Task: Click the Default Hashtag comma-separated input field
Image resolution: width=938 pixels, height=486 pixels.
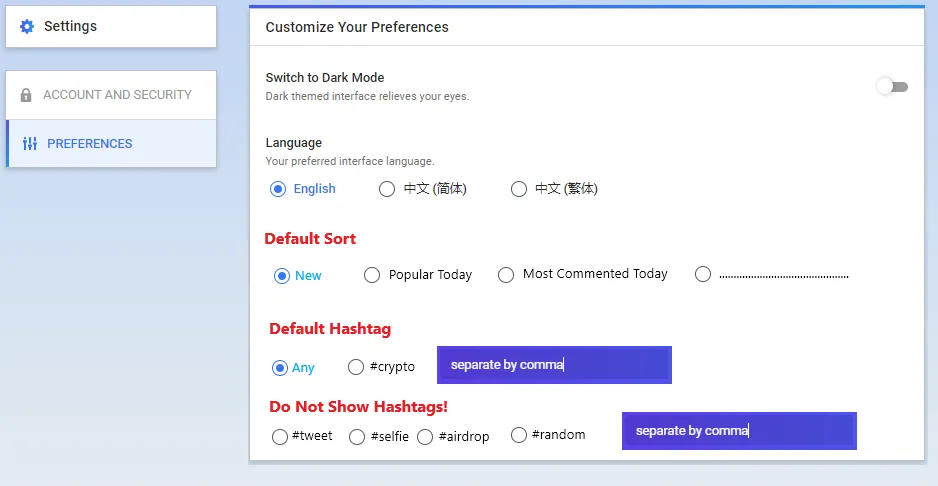Action: point(554,365)
